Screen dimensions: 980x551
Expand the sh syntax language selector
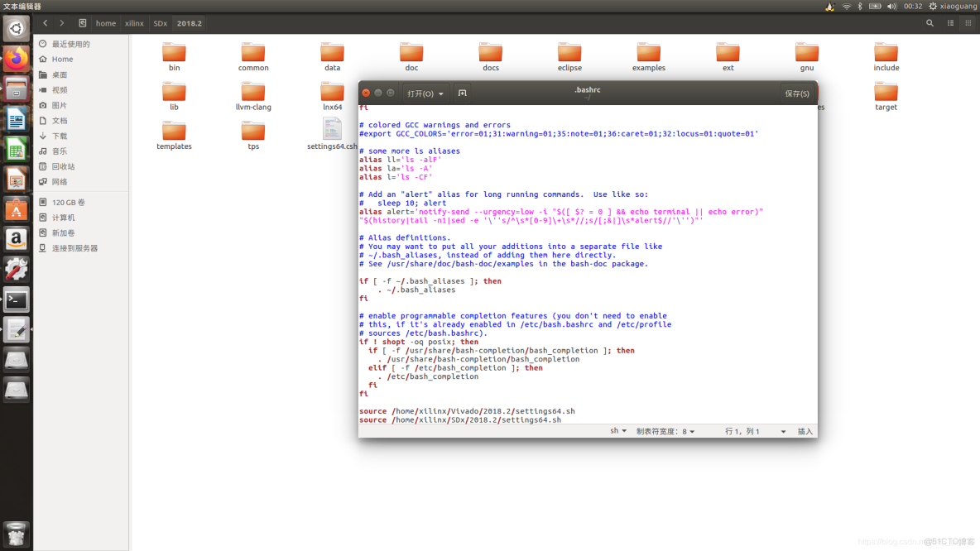pos(618,431)
